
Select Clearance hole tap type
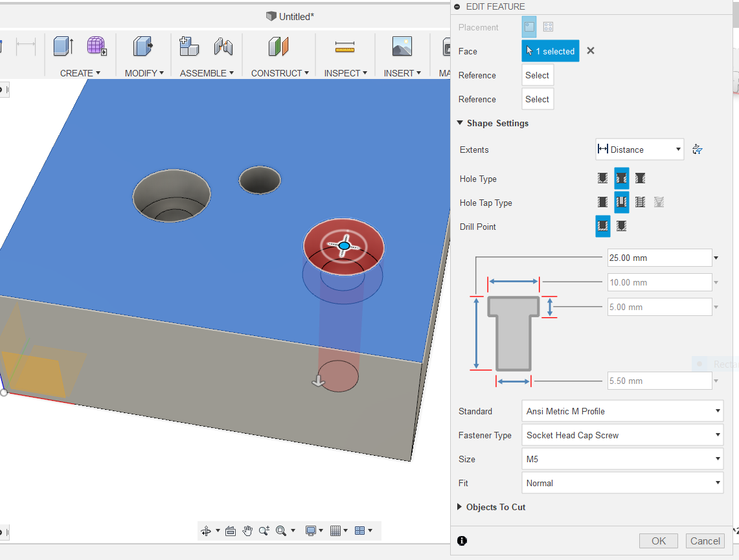tap(622, 202)
